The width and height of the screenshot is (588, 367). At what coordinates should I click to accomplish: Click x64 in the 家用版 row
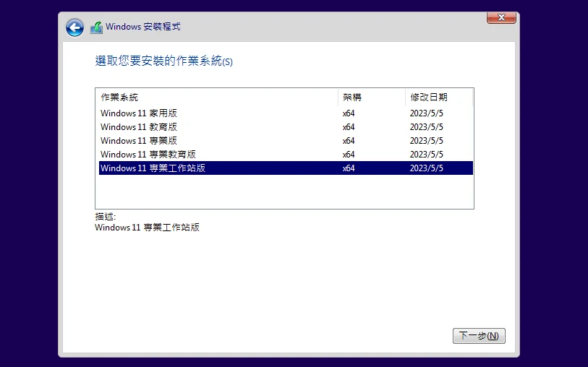[x=349, y=113]
